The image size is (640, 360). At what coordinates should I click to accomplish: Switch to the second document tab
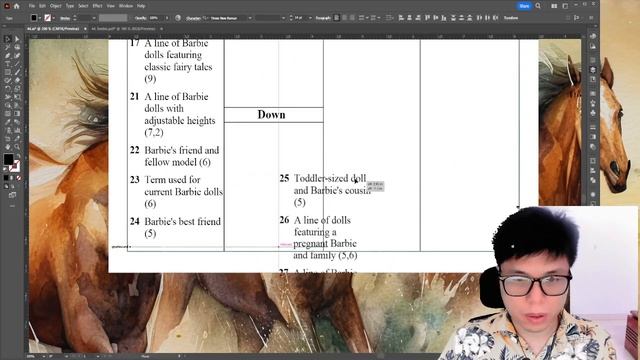[123, 29]
